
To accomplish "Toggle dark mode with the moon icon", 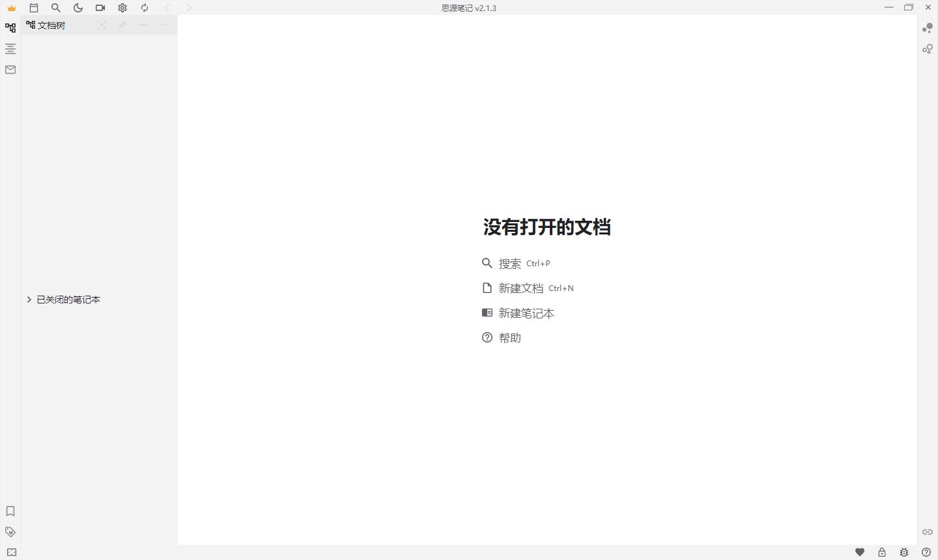I will 78,8.
